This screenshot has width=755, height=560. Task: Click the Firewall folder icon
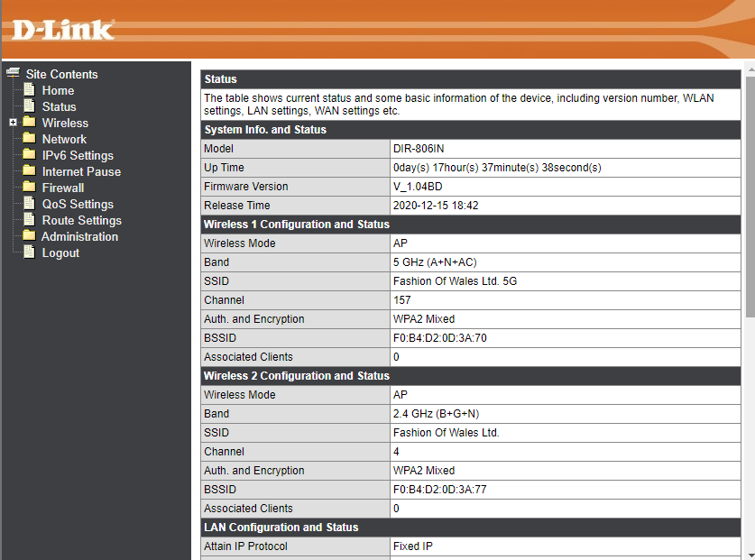coord(29,188)
